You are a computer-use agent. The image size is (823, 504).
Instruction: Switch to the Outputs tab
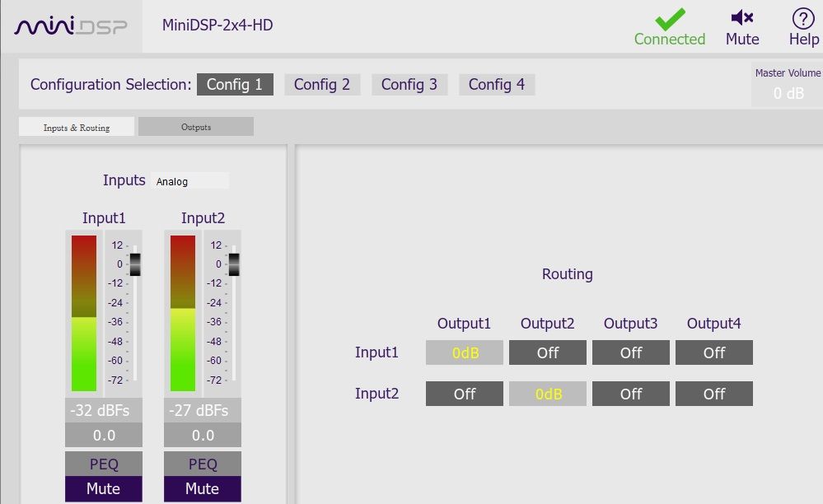[196, 127]
